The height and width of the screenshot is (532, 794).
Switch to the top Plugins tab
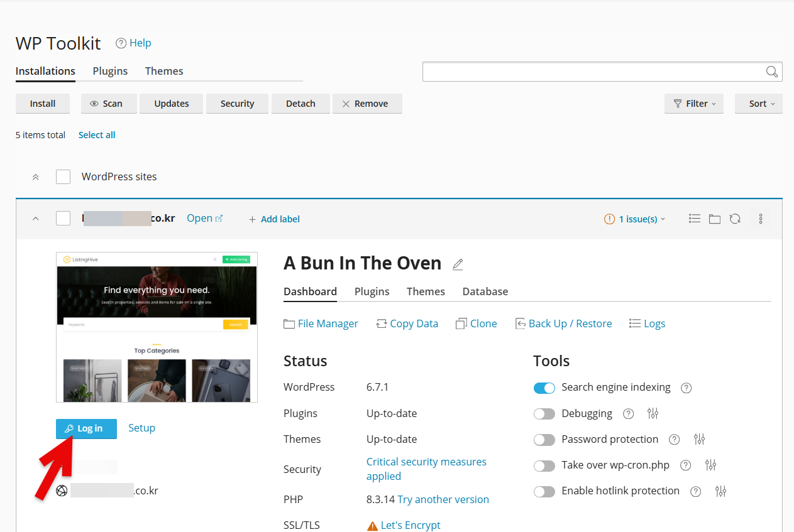point(110,71)
